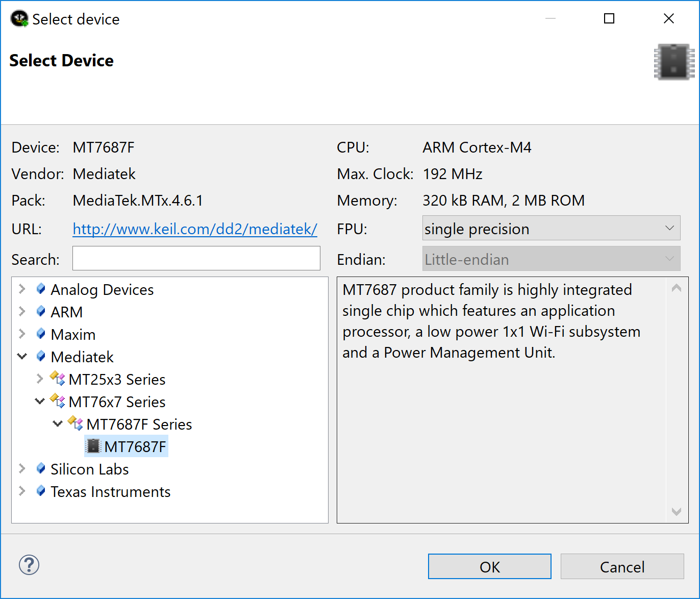Dismiss the dialog with Cancel

[622, 566]
